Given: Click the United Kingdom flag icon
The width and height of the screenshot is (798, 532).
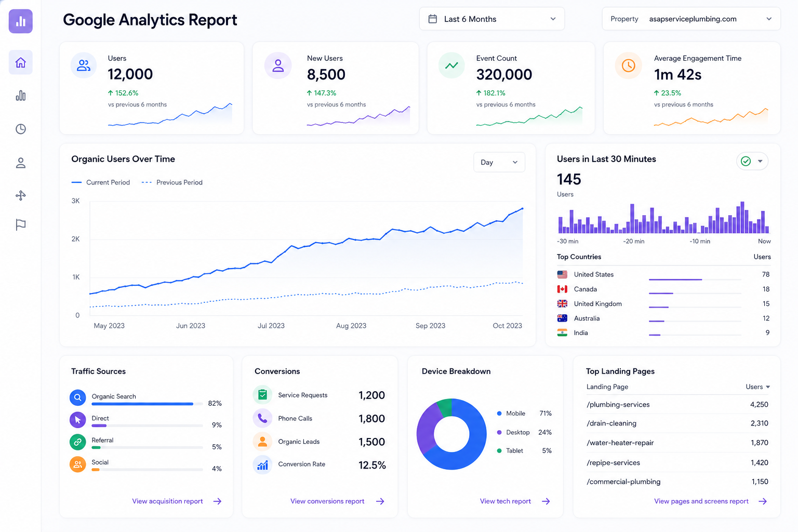Looking at the screenshot, I should pos(562,303).
